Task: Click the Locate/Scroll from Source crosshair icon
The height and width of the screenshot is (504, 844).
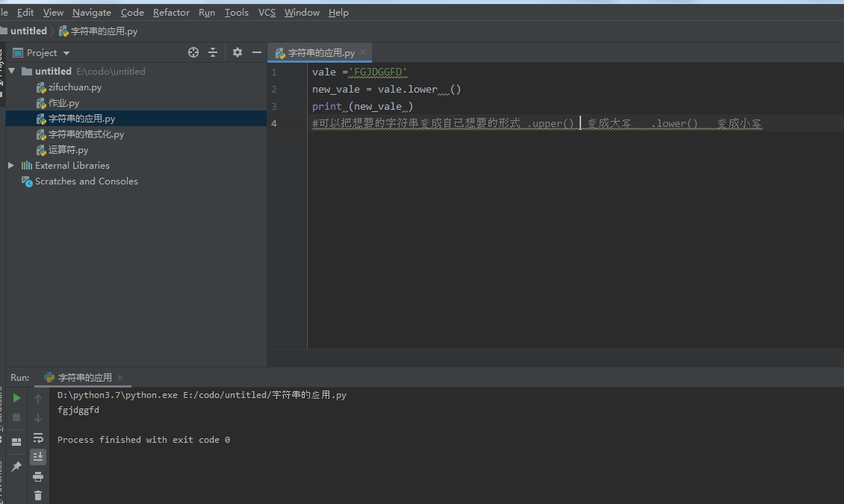Action: [x=193, y=52]
